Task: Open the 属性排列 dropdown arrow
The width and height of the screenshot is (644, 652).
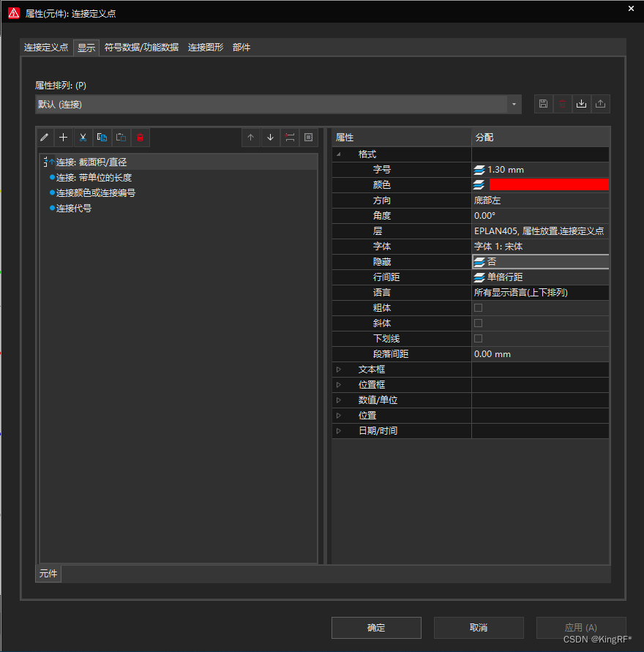Action: (514, 105)
